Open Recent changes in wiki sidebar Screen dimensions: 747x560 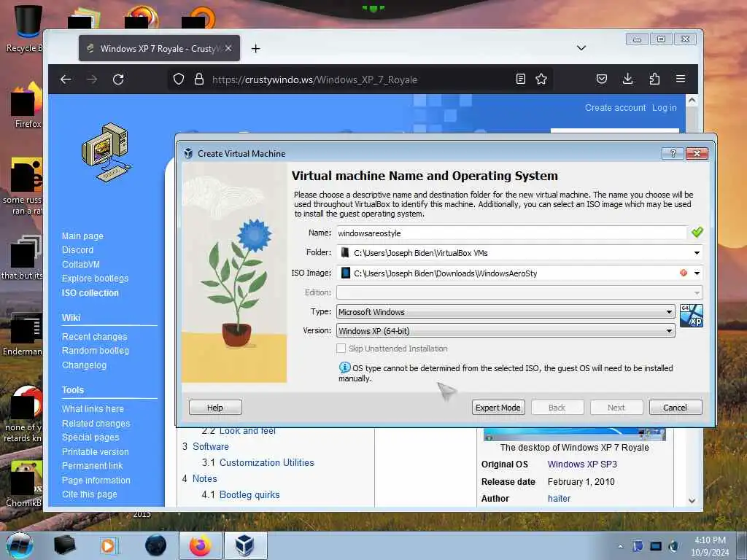94,337
